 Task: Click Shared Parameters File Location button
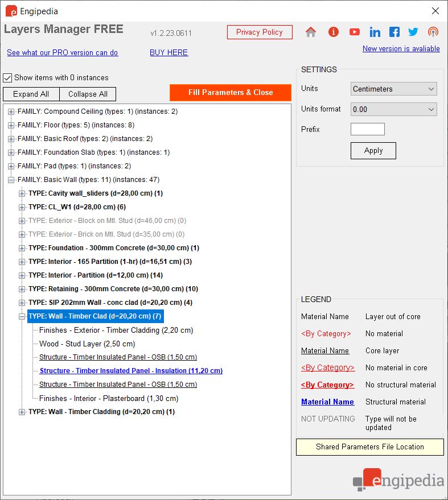[370, 447]
